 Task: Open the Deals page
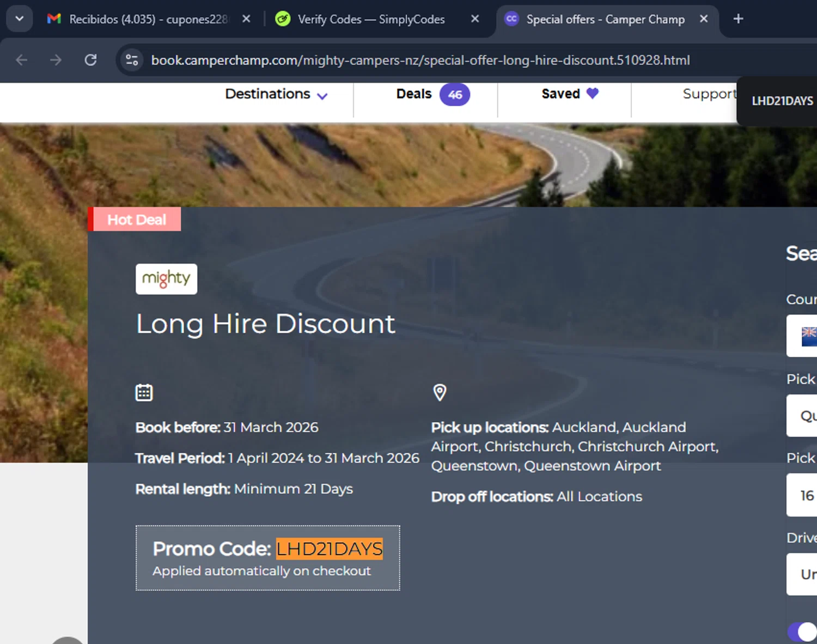414,94
